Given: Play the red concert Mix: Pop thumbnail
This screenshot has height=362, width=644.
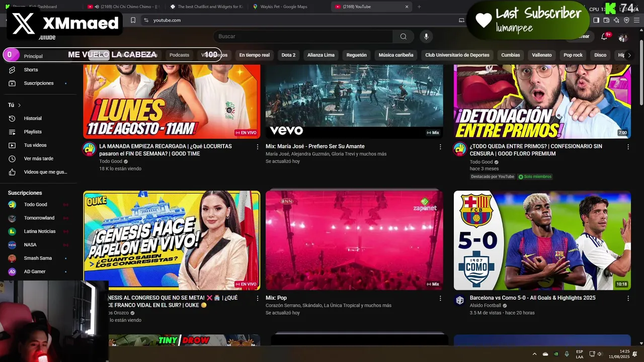Looking at the screenshot, I should coord(354,240).
